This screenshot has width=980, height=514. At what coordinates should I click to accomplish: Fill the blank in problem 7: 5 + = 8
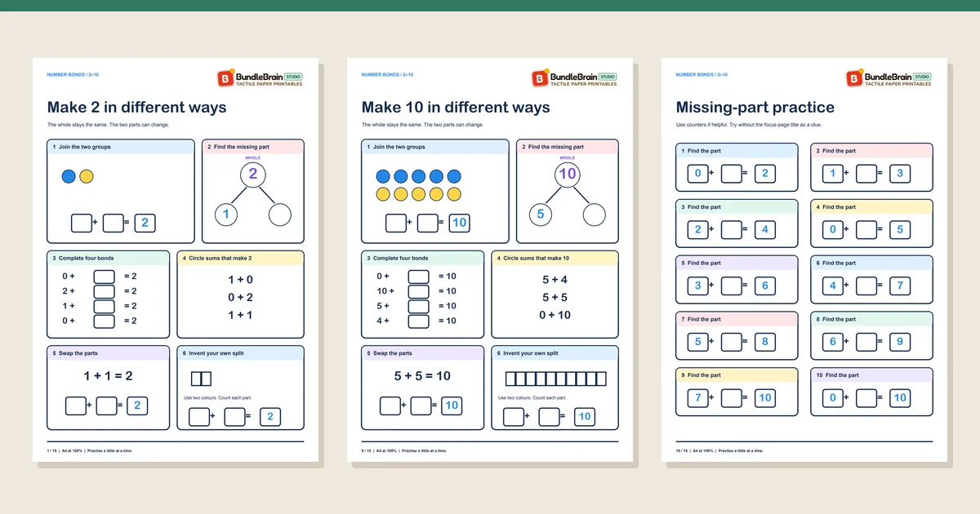(731, 342)
